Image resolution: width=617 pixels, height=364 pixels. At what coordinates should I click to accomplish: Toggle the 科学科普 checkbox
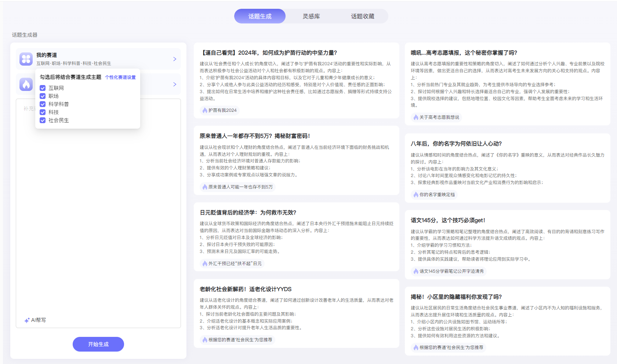[x=43, y=104]
